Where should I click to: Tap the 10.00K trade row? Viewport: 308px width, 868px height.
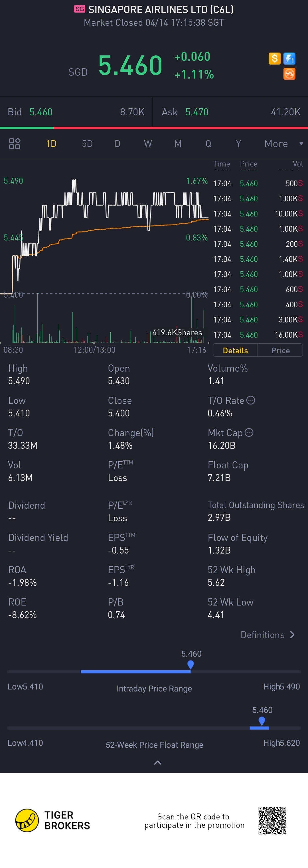[258, 214]
